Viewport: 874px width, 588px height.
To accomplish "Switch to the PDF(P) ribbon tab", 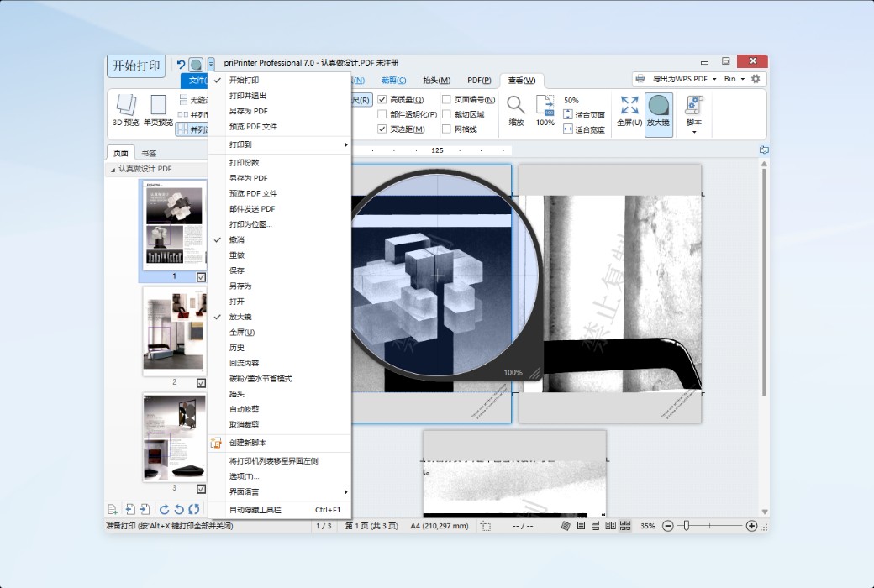I will click(x=479, y=81).
